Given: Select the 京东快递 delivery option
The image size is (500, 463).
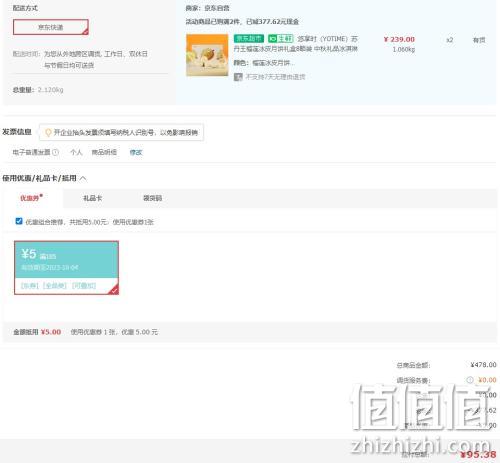Looking at the screenshot, I should 51,27.
